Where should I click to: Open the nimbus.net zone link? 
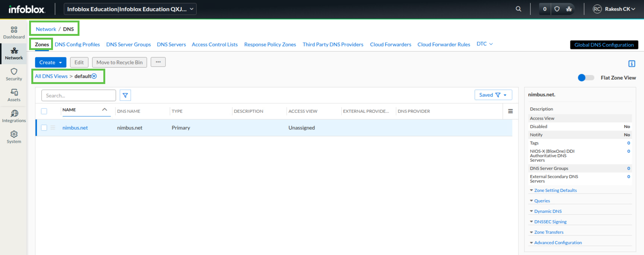click(x=75, y=128)
